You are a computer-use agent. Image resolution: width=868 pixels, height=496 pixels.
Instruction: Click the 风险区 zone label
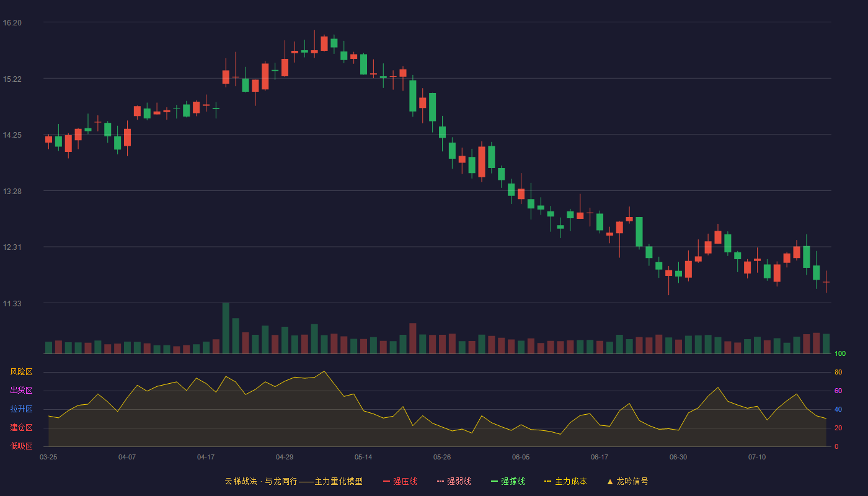pos(21,372)
